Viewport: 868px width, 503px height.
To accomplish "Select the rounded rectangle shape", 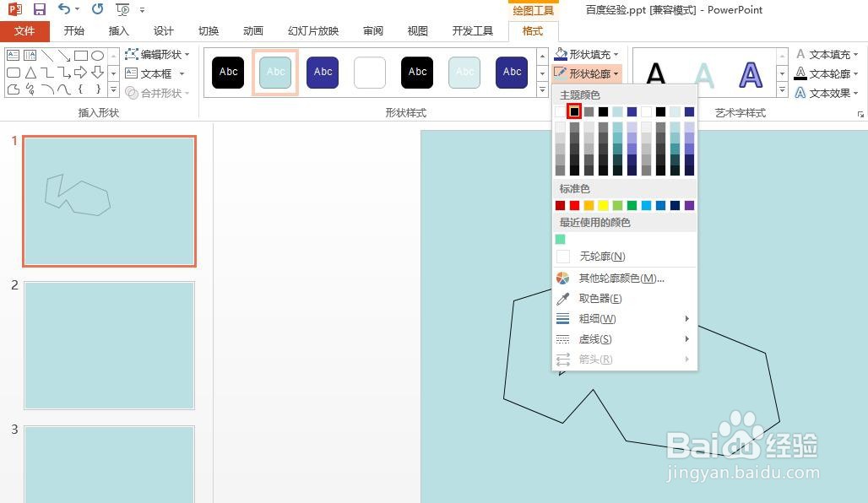I will pyautogui.click(x=14, y=73).
